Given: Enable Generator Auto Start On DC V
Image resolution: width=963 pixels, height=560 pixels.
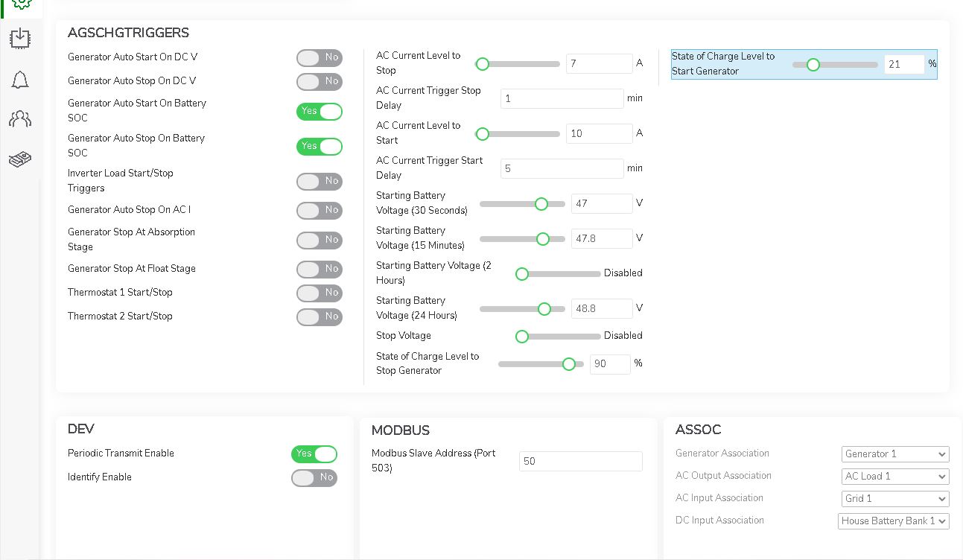Looking at the screenshot, I should pyautogui.click(x=319, y=58).
